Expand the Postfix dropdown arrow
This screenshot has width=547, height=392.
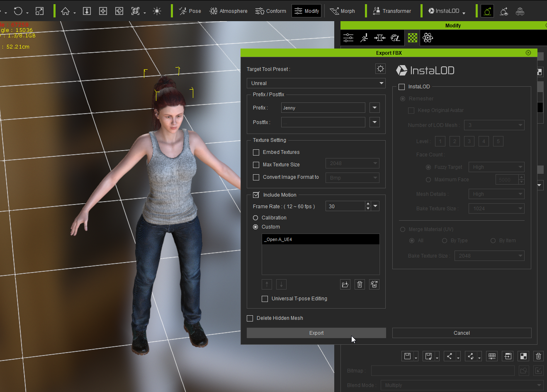coord(374,122)
